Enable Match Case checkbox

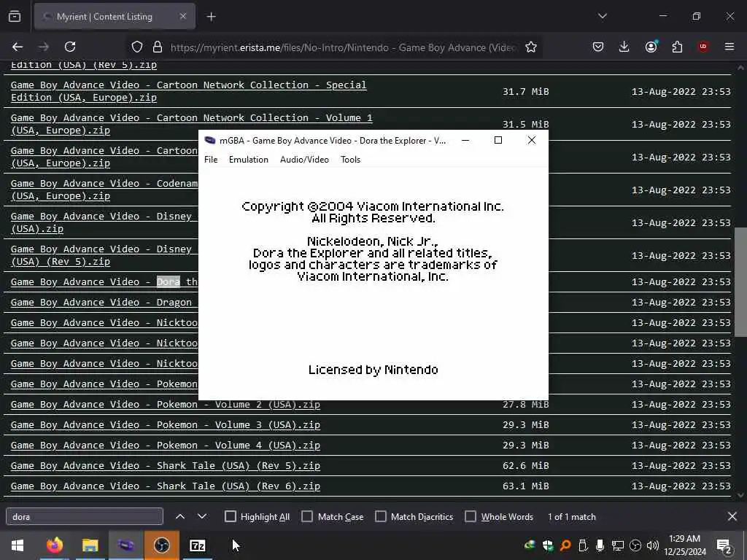[307, 517]
